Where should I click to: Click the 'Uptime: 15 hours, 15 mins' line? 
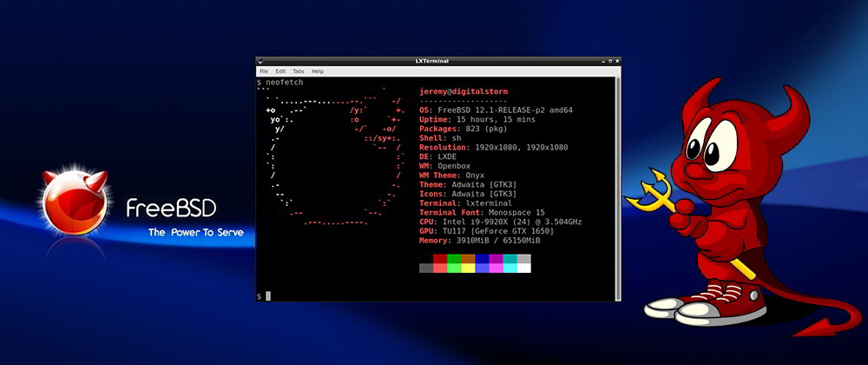point(477,120)
